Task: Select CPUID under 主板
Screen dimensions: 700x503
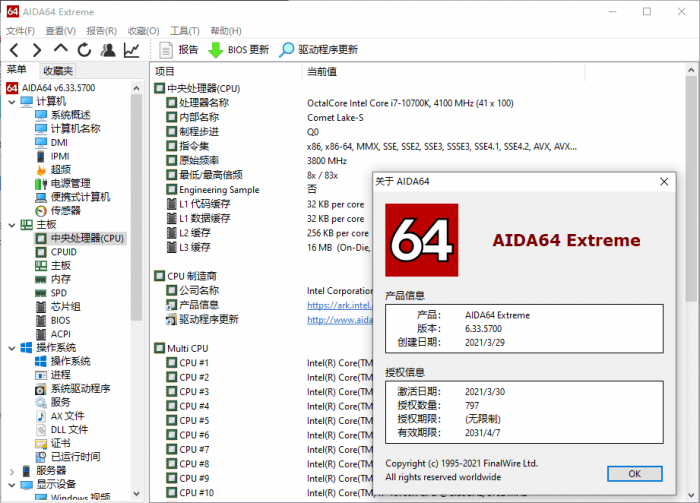Action: click(x=63, y=252)
